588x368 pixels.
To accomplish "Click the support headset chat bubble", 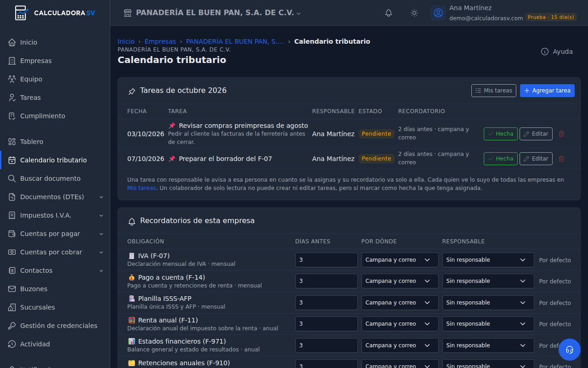I will pyautogui.click(x=570, y=350).
